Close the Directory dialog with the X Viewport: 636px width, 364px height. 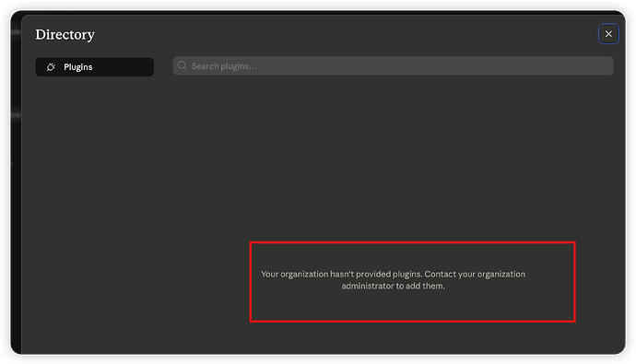tap(608, 34)
